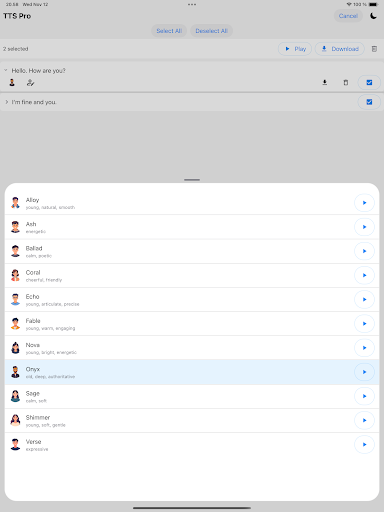384x512 pixels.
Task: Click the Alloy avatar icon
Action: 15,203
